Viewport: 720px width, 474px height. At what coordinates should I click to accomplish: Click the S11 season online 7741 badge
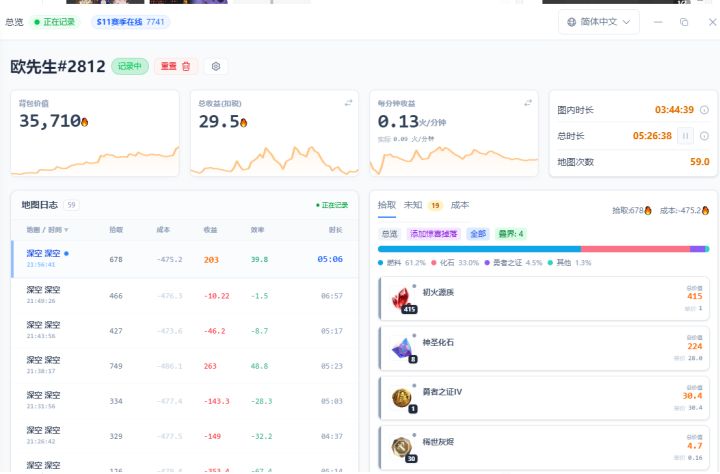tap(130, 22)
